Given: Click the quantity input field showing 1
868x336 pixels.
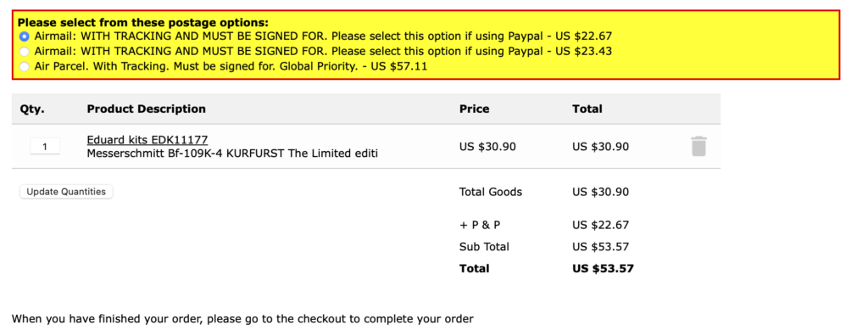Looking at the screenshot, I should [x=45, y=147].
